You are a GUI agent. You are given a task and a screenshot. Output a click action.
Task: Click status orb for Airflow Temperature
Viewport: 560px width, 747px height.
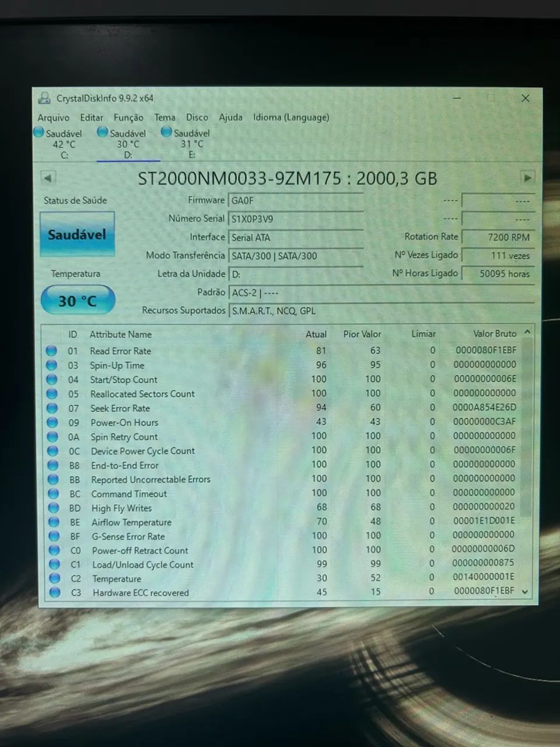(54, 522)
